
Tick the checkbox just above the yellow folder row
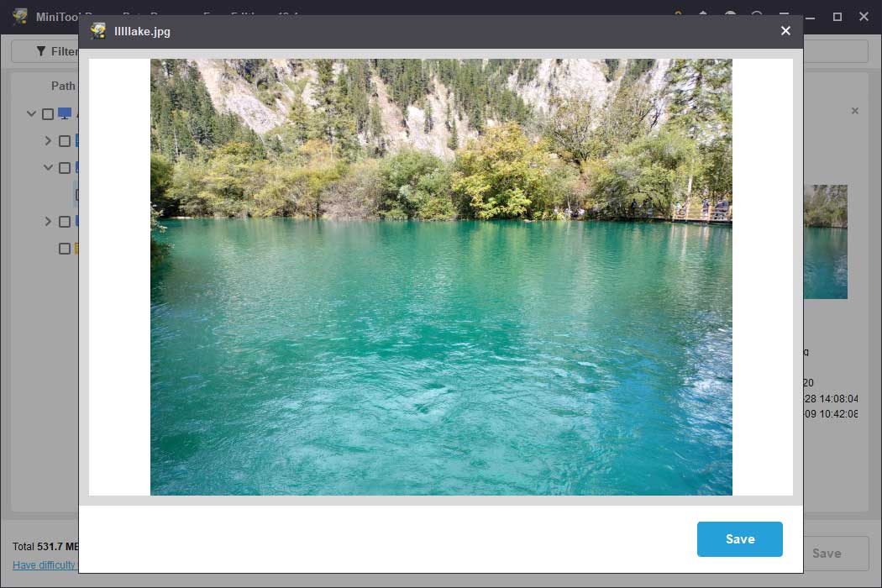(65, 222)
